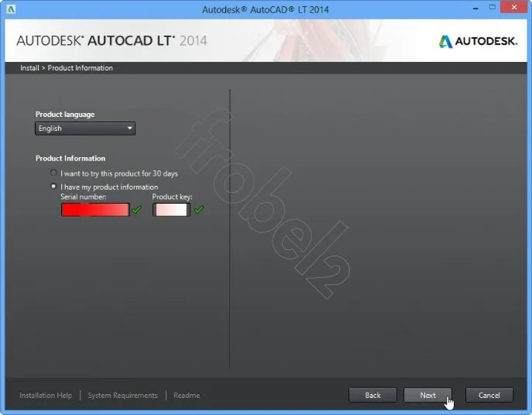Screen dimensions: 532x415
Task: Click into the Product key field
Action: 171,210
